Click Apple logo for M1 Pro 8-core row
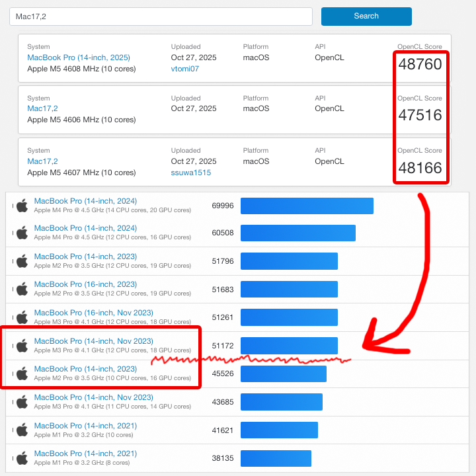The height and width of the screenshot is (476, 476). [x=22, y=458]
